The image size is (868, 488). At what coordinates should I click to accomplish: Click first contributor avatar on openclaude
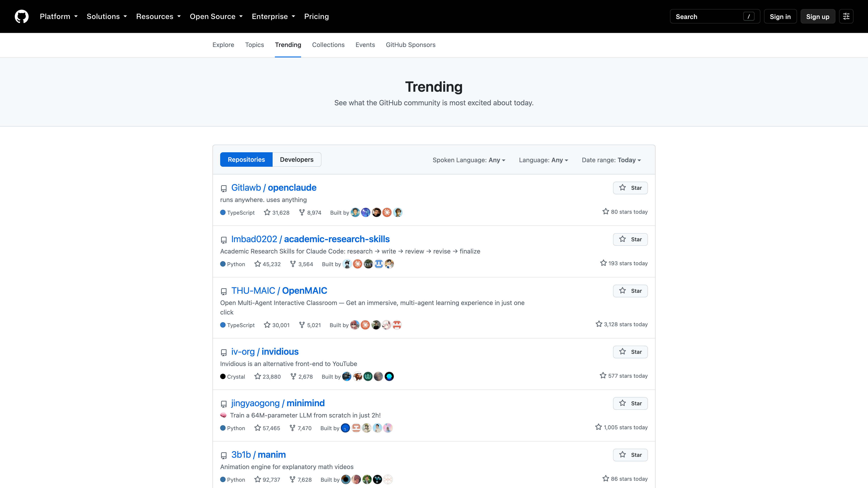click(x=355, y=213)
